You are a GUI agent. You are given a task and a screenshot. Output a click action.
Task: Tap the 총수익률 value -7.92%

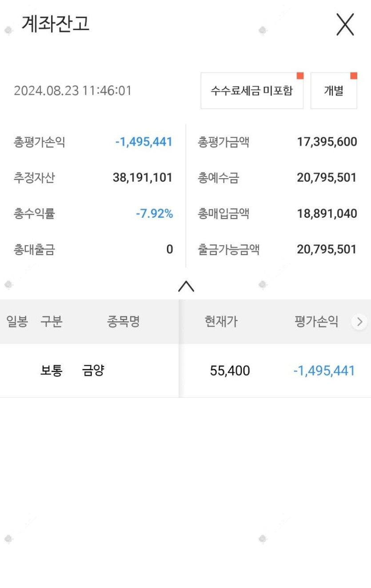tap(154, 214)
